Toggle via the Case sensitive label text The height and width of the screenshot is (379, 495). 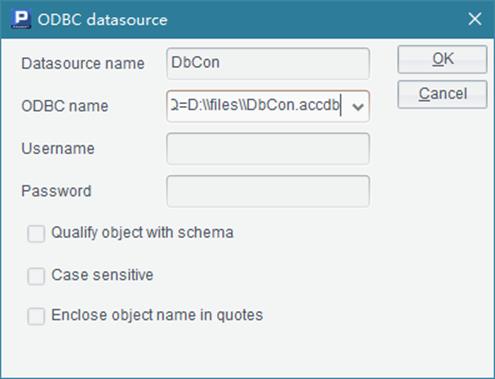tap(102, 275)
